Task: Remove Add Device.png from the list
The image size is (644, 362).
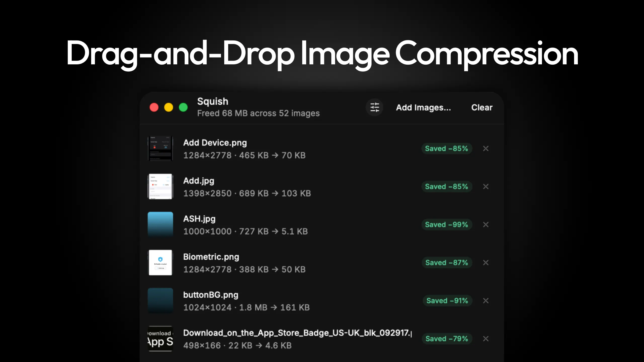Action: pos(486,149)
